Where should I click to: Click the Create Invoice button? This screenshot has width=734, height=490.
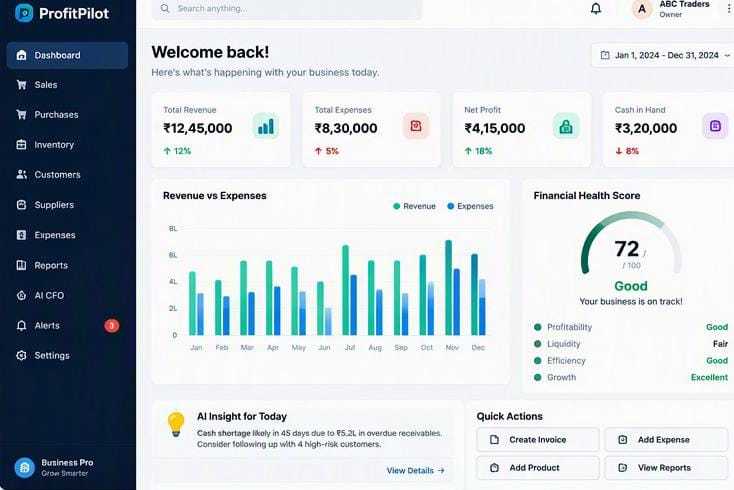[x=538, y=439]
